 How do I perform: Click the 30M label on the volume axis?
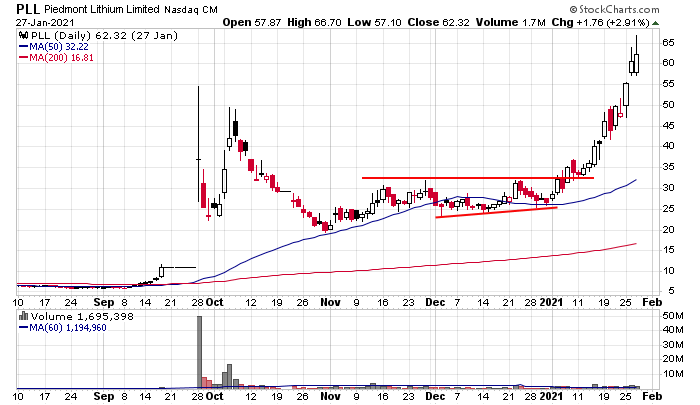(x=673, y=345)
